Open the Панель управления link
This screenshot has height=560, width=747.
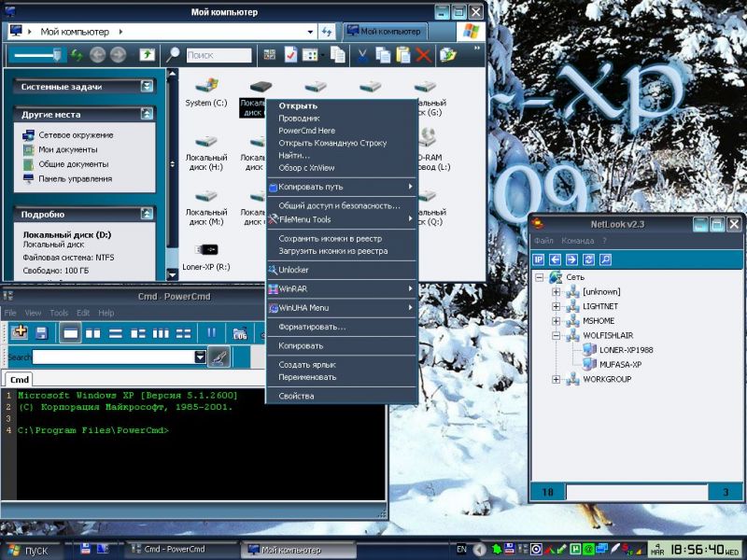click(x=75, y=178)
